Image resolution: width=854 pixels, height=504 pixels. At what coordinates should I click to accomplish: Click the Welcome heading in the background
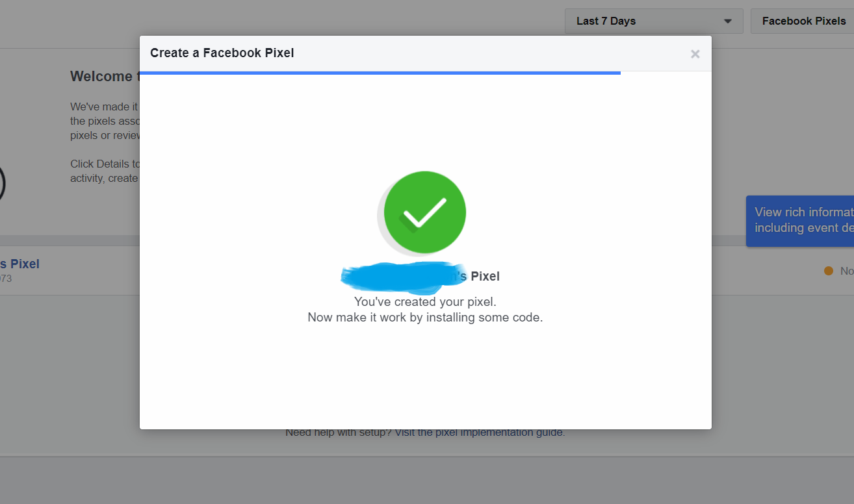click(102, 76)
